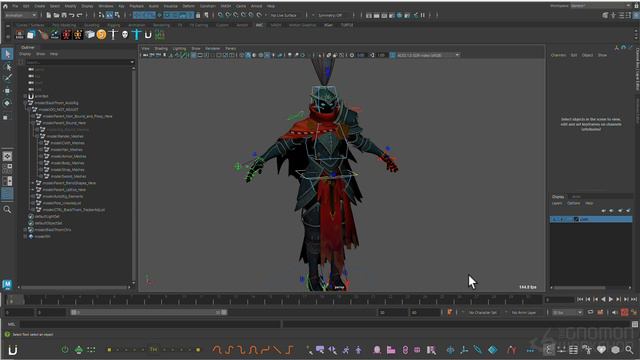Click the magnifier search icon in left toolbox
This screenshot has height=360, width=640.
[x=7, y=209]
